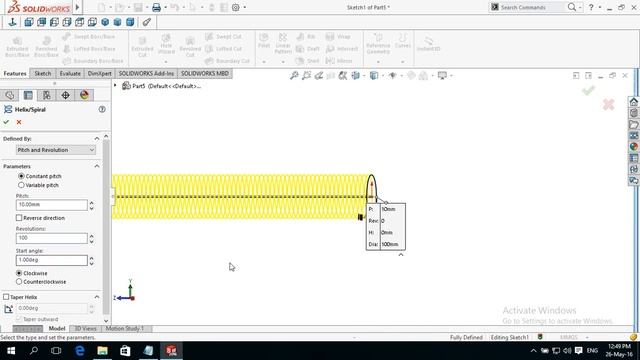
Task: Click the Pitch value input field
Action: tap(51, 205)
